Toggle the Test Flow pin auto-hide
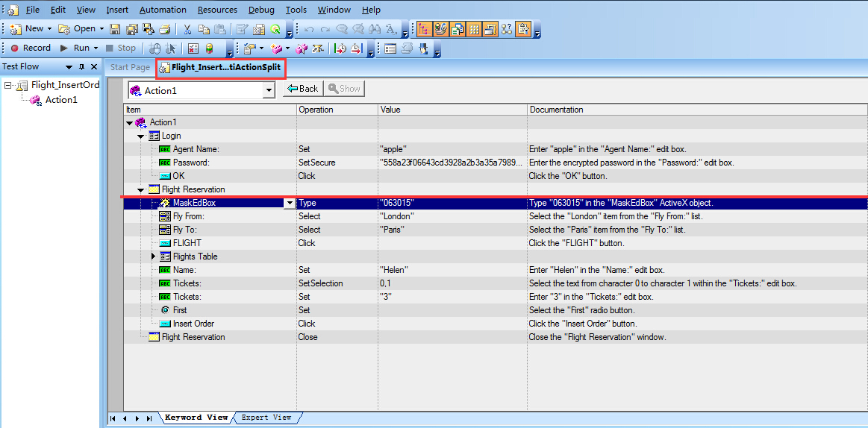 click(81, 67)
